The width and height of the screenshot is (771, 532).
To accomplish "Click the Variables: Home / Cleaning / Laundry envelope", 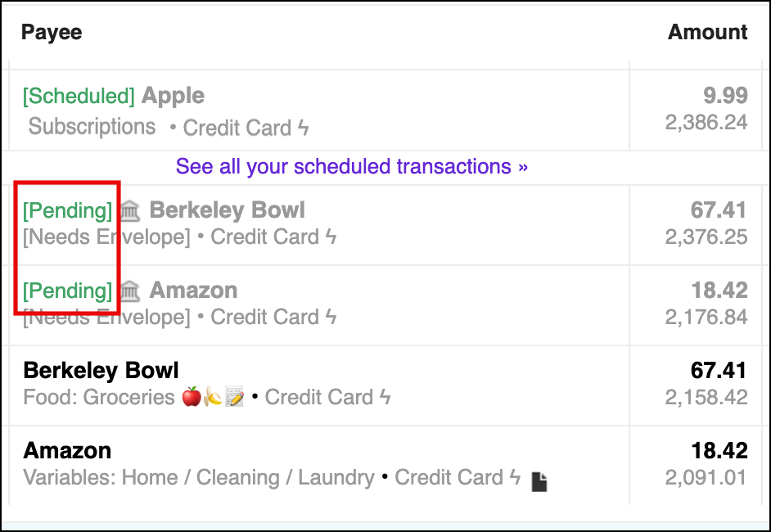I will click(198, 478).
